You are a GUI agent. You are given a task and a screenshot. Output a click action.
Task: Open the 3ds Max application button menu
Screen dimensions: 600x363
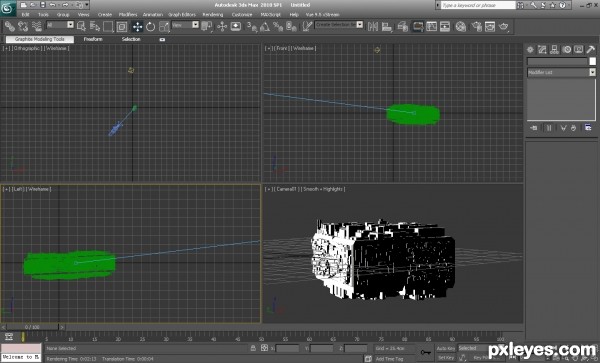[8, 8]
